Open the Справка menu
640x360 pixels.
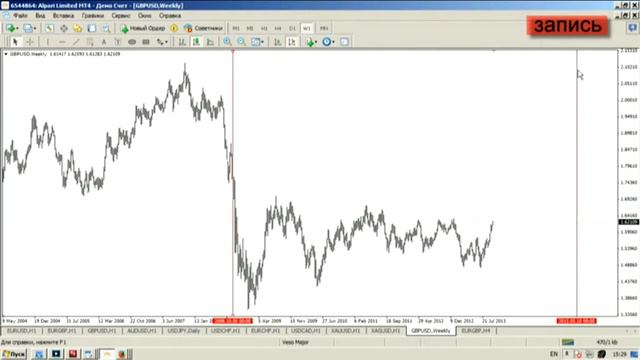(170, 16)
